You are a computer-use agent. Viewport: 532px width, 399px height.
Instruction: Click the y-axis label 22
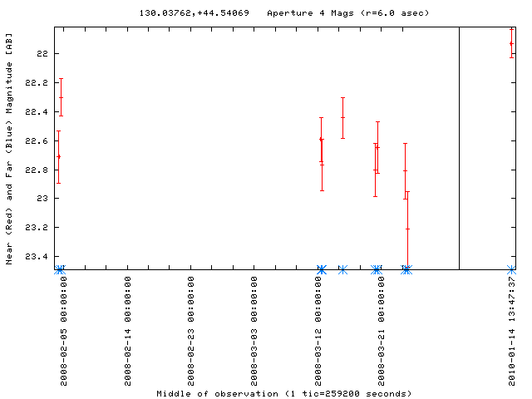(42, 53)
